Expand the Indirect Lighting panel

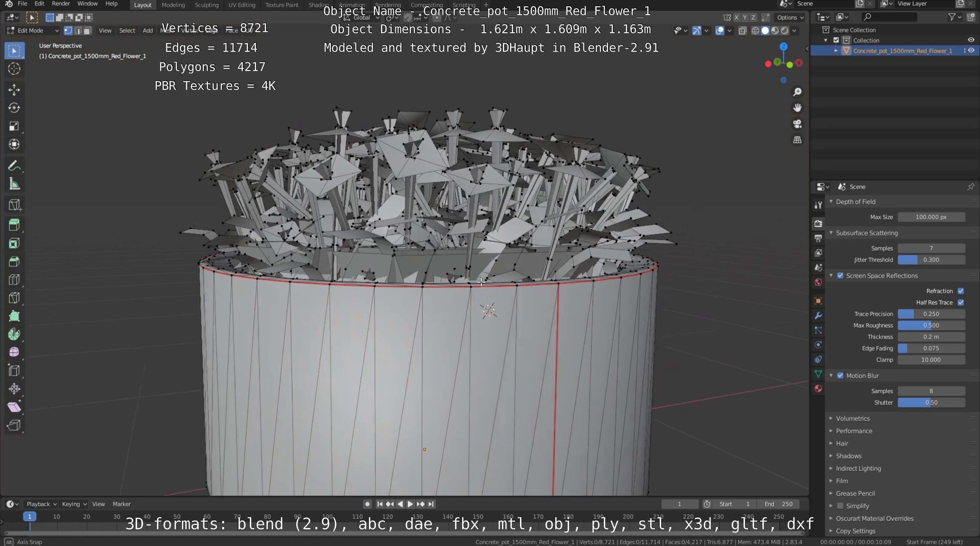[x=831, y=468]
